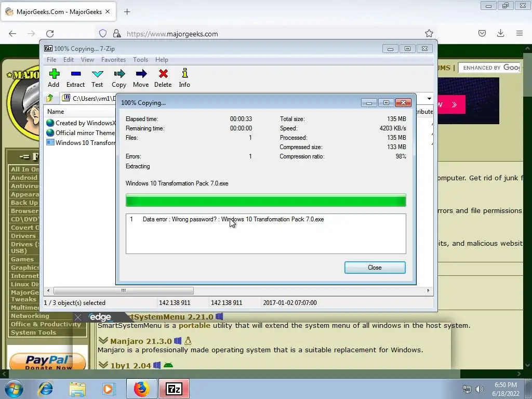Open Office & Productivity category

46,324
